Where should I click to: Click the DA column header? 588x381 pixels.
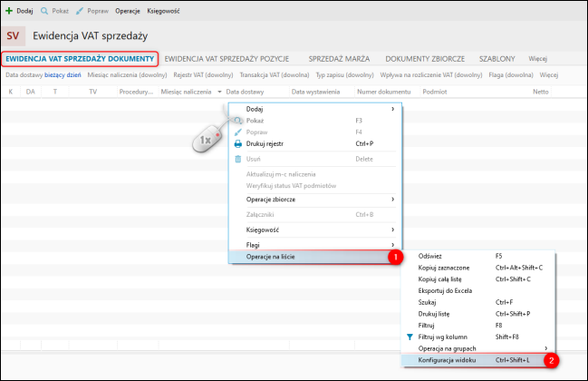31,92
